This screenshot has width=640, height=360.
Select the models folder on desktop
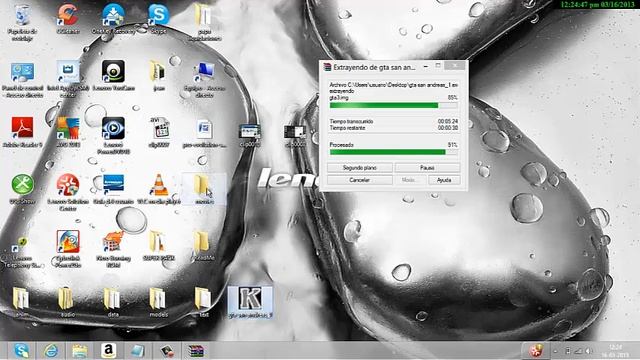pos(158,302)
